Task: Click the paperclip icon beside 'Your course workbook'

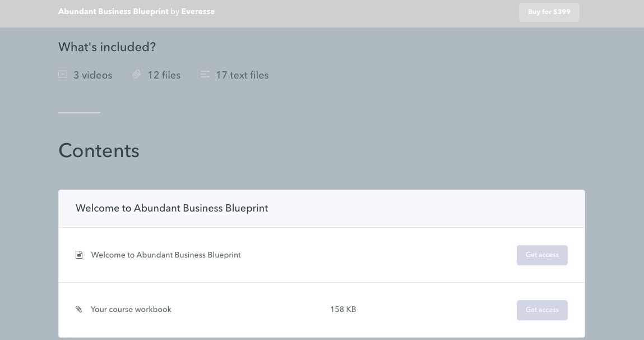Action: (x=79, y=309)
